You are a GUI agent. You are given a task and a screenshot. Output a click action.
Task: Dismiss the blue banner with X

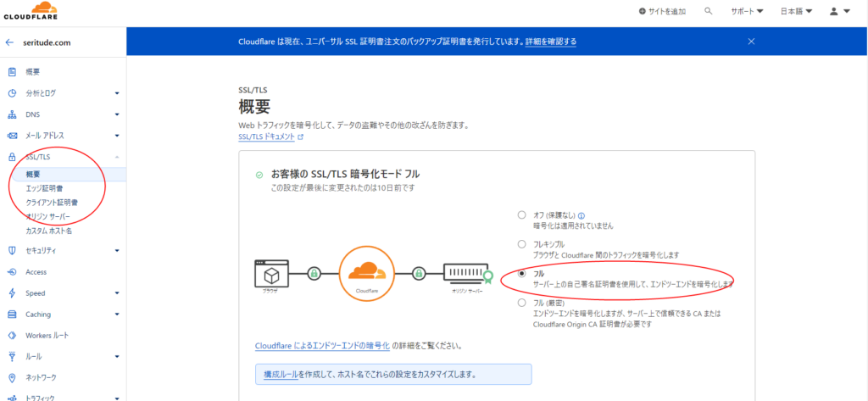click(751, 42)
